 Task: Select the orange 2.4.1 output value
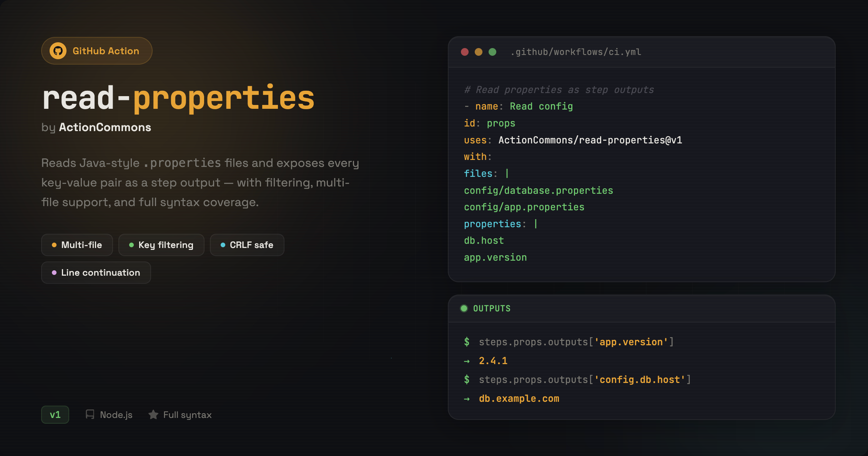[x=493, y=361]
